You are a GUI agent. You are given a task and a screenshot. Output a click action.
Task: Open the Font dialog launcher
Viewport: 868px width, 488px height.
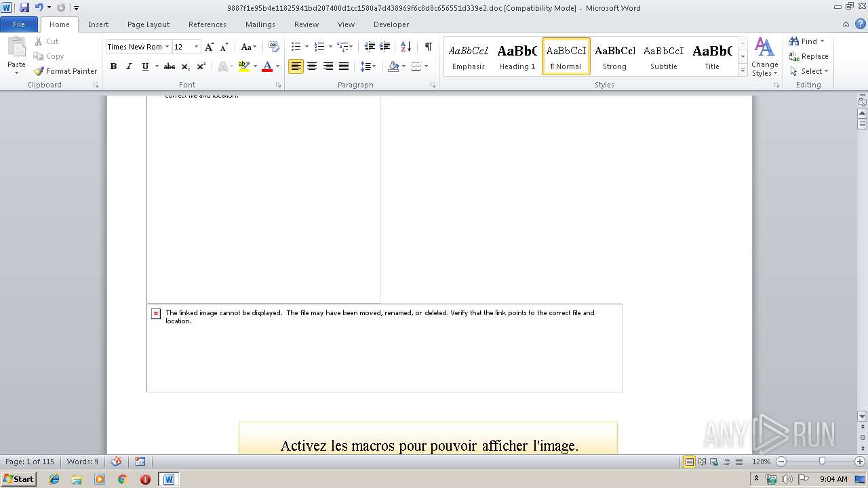pyautogui.click(x=279, y=85)
